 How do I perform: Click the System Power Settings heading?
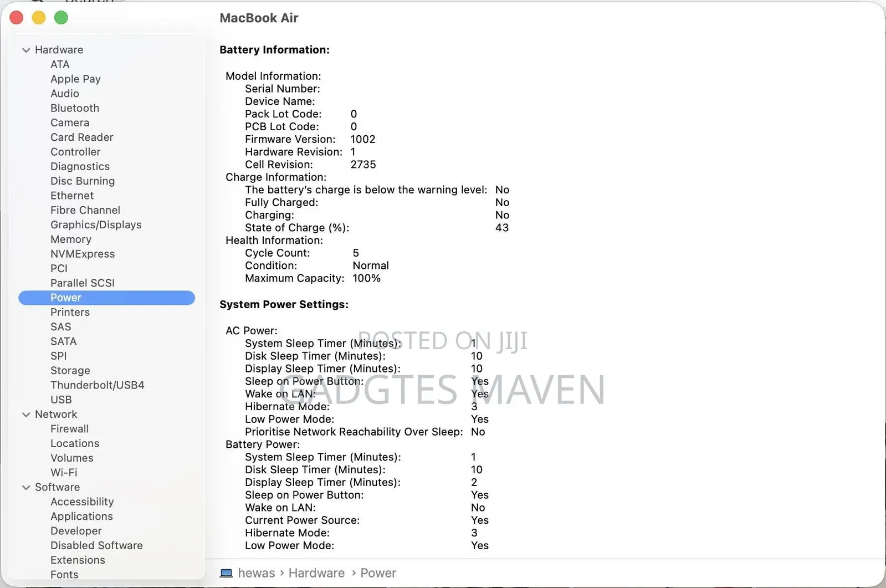[284, 304]
